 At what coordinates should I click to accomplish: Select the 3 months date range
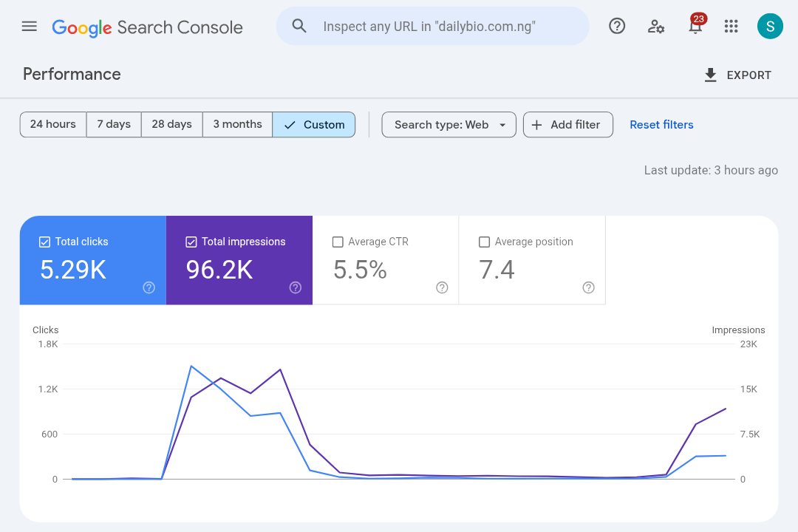[238, 124]
